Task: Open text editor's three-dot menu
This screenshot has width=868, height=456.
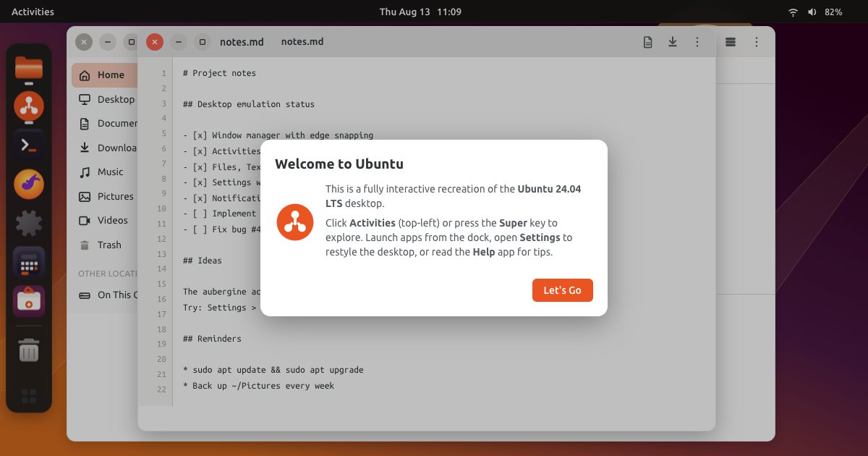Action: point(697,42)
